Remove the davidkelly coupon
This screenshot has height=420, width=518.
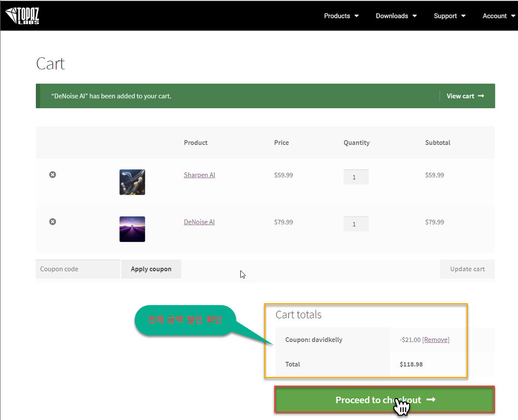coord(436,340)
